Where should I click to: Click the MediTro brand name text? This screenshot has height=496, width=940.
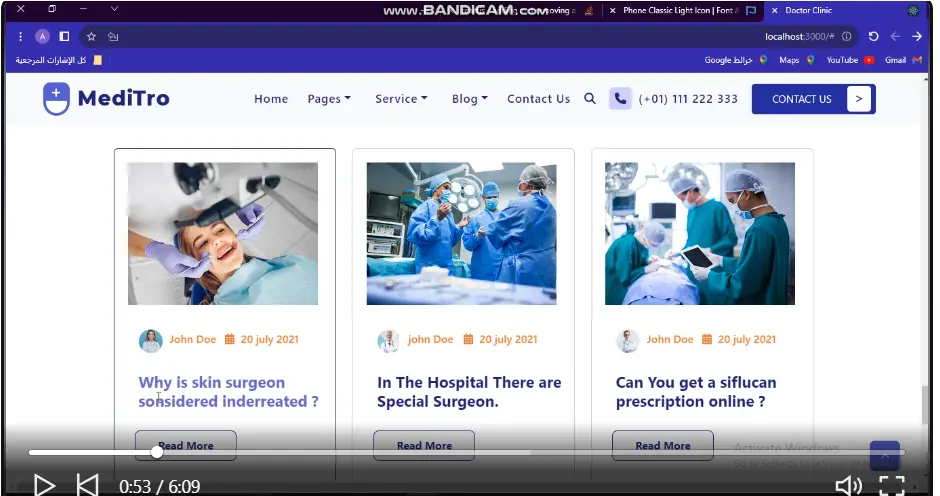[123, 98]
